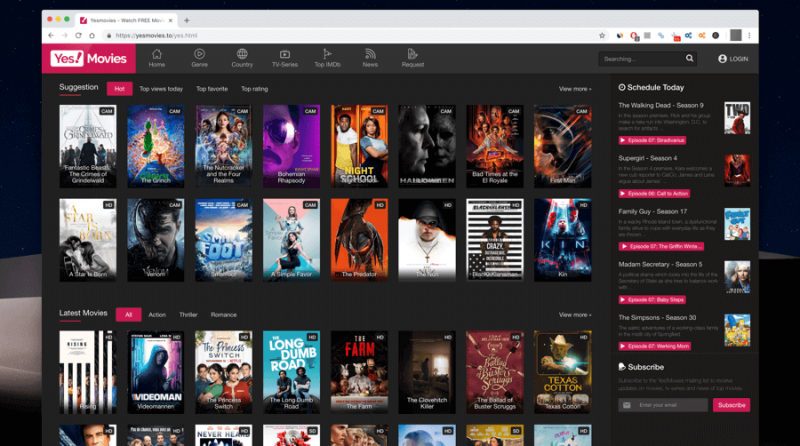Select the Top views today tab
Image resolution: width=800 pixels, height=446 pixels.
(x=161, y=89)
